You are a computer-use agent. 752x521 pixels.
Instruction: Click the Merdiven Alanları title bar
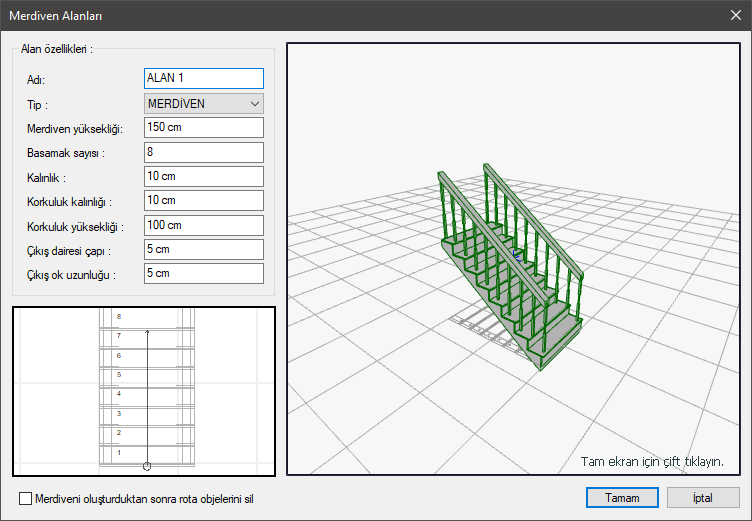300,16
